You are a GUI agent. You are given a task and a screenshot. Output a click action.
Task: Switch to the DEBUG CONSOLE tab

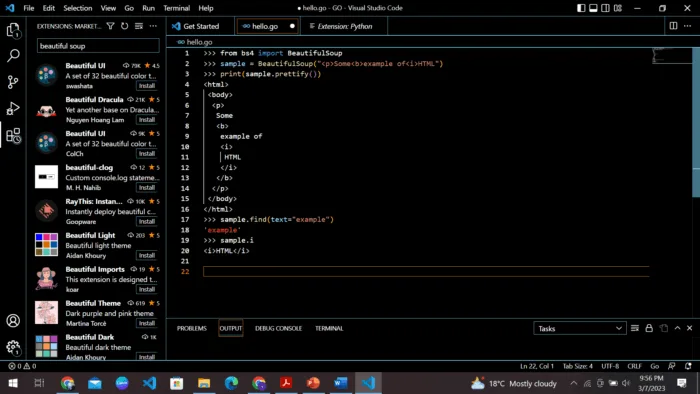click(x=278, y=328)
